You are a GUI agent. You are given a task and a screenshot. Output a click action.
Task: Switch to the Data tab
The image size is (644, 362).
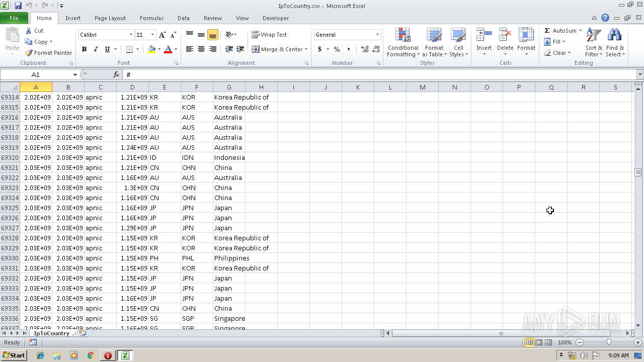(184, 18)
